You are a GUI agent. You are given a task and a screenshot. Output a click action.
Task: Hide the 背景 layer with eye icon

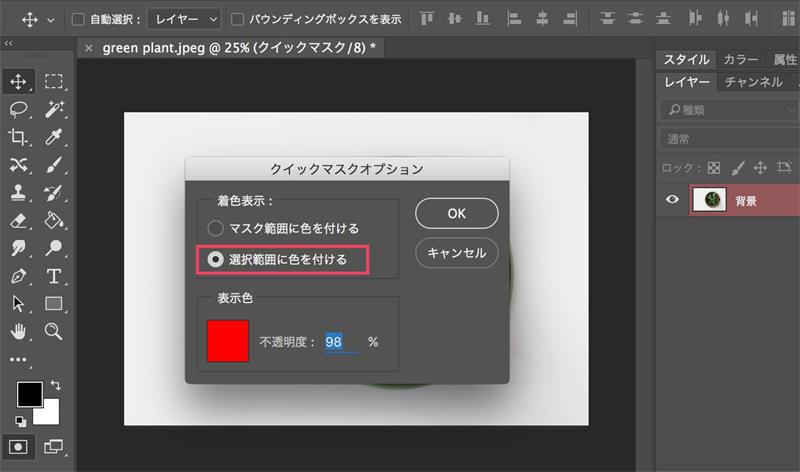pos(673,200)
